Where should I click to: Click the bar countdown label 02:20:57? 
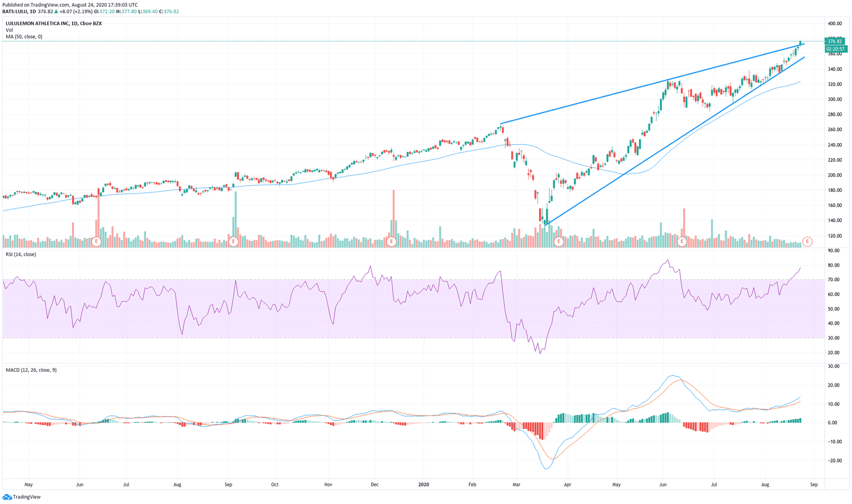[x=836, y=49]
